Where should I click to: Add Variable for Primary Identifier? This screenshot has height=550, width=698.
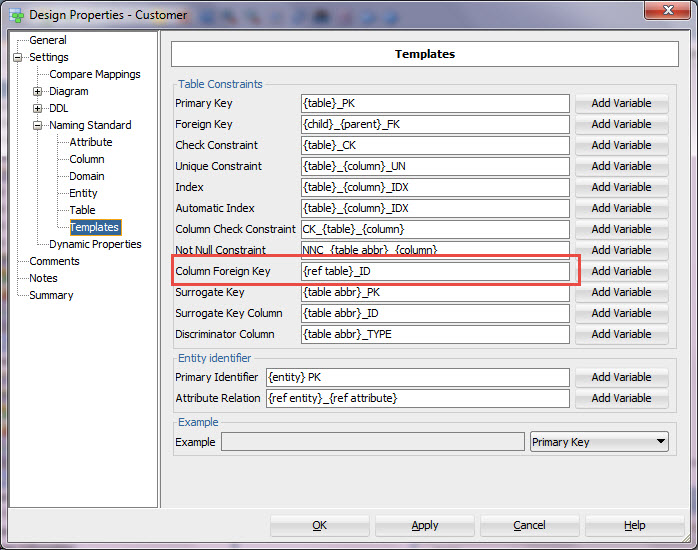click(621, 377)
